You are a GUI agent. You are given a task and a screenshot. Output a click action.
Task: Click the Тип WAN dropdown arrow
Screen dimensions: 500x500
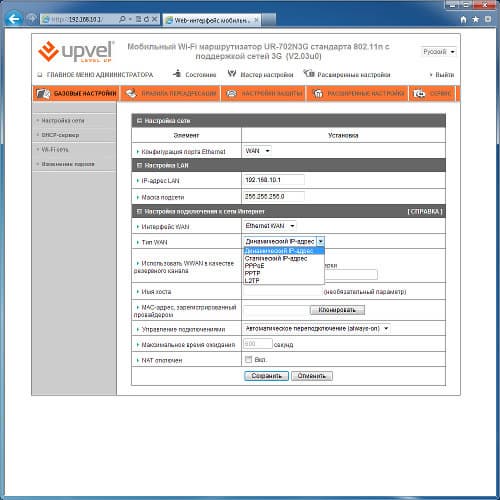320,241
